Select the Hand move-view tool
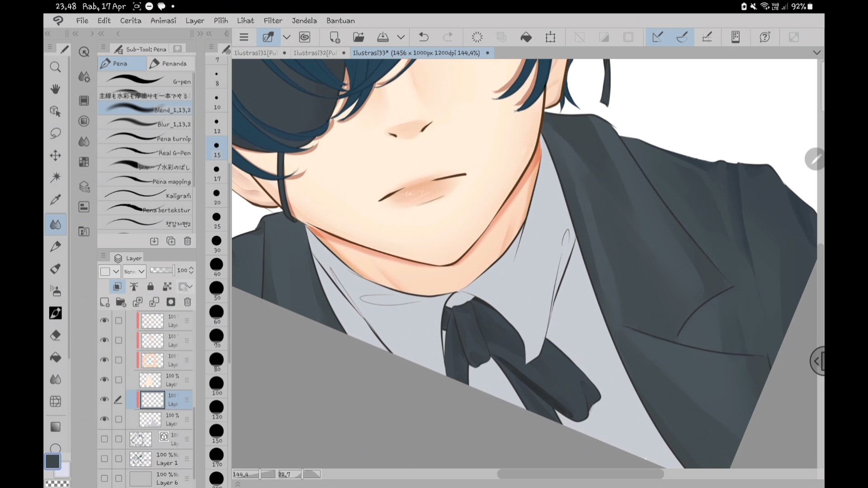This screenshot has width=868, height=488. tap(55, 89)
